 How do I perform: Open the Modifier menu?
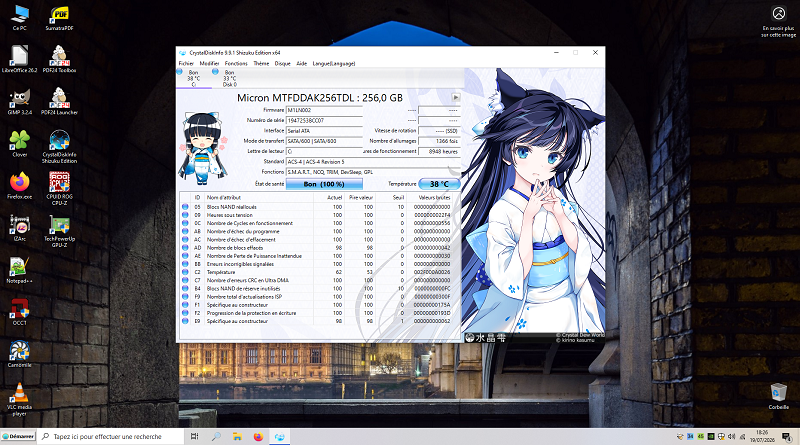point(209,63)
